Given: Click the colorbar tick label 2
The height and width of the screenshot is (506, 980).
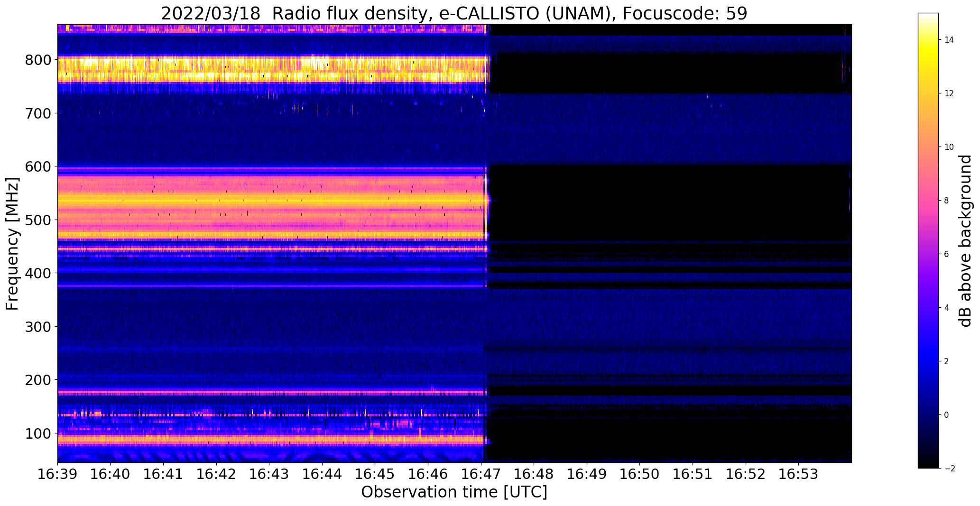Looking at the screenshot, I should point(946,361).
